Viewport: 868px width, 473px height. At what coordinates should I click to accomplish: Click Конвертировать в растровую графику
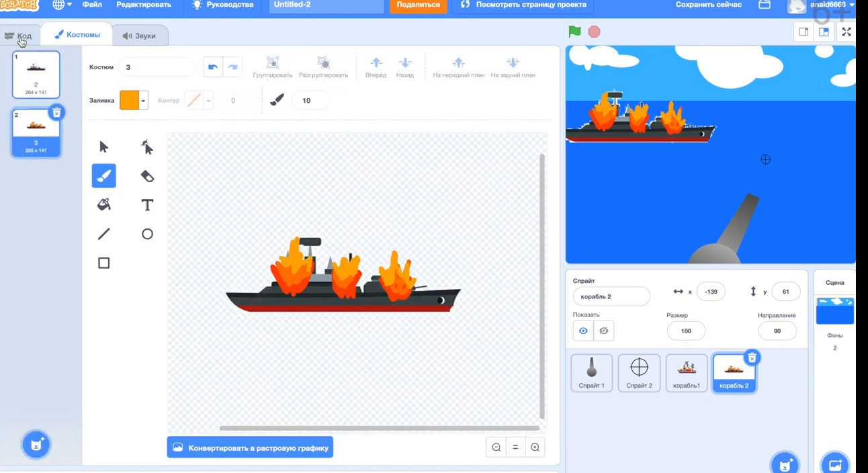250,447
